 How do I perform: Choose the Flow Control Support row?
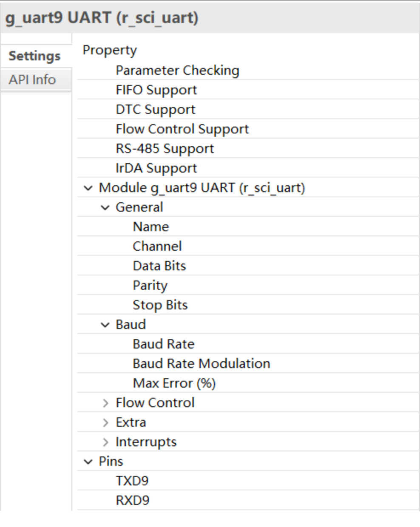[x=248, y=129]
